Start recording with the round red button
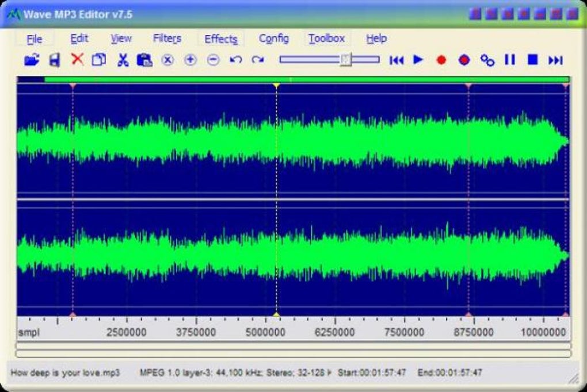The height and width of the screenshot is (392, 587). point(441,60)
